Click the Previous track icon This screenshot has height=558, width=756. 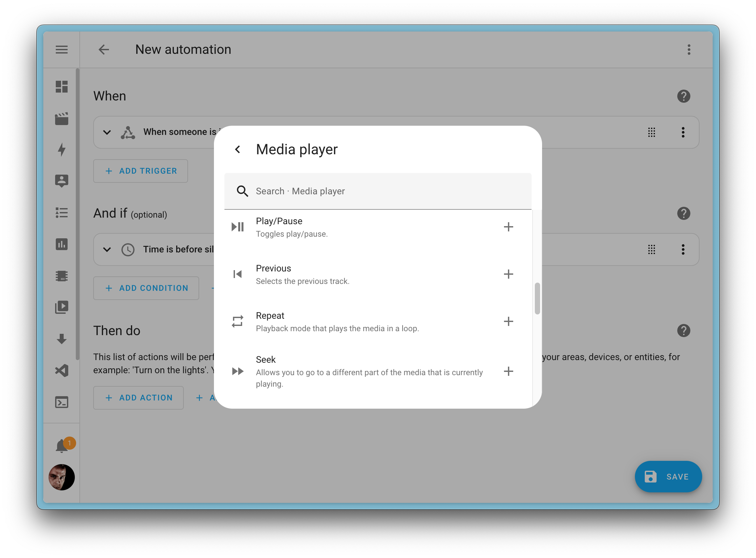coord(238,274)
